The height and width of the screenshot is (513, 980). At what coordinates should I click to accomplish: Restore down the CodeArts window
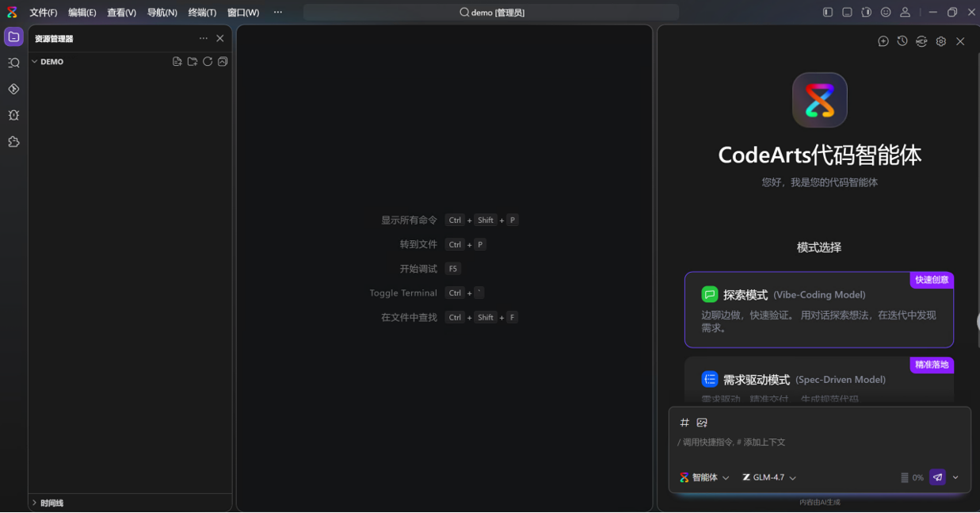952,12
